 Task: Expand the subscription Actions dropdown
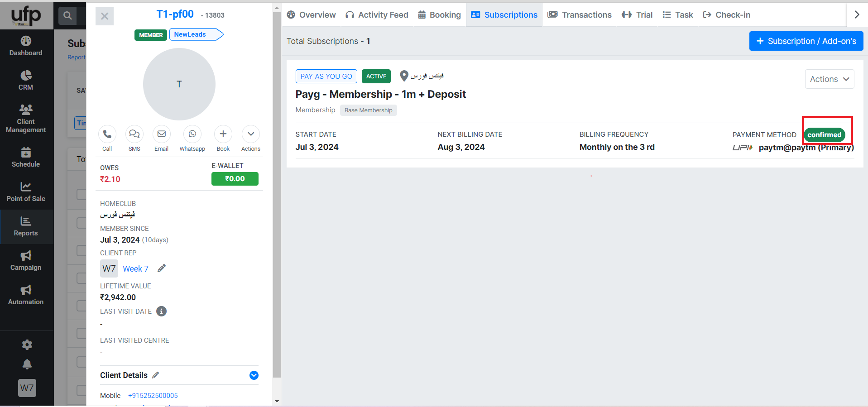click(829, 79)
